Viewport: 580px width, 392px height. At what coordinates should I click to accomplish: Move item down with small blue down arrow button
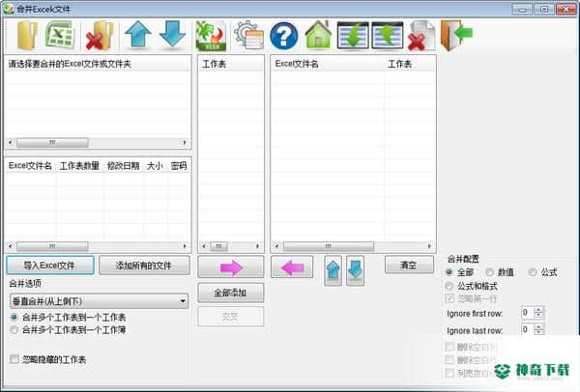coord(355,270)
